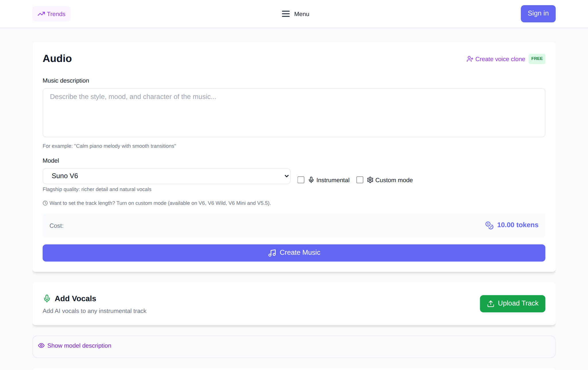
Task: Click the 10.00 tokens cost value
Action: pos(518,225)
